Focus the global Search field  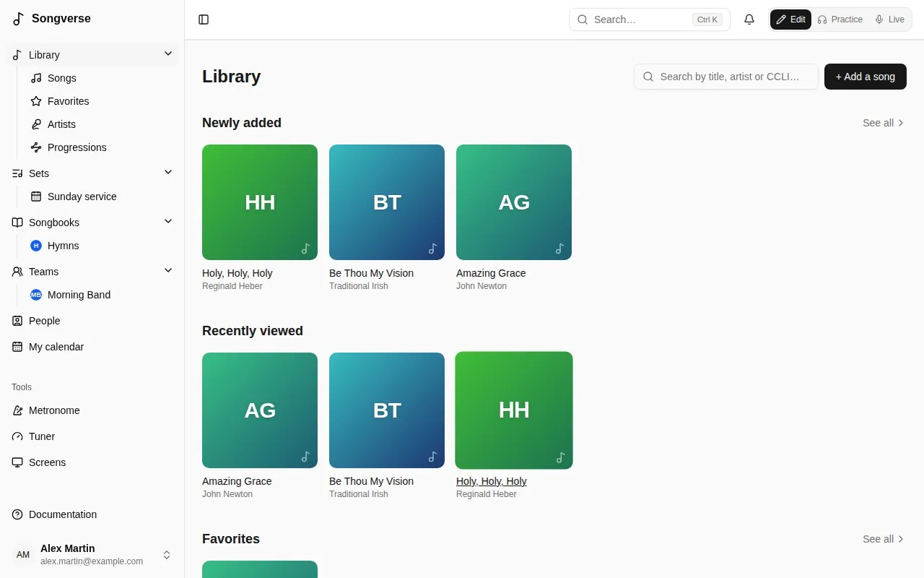coord(650,20)
